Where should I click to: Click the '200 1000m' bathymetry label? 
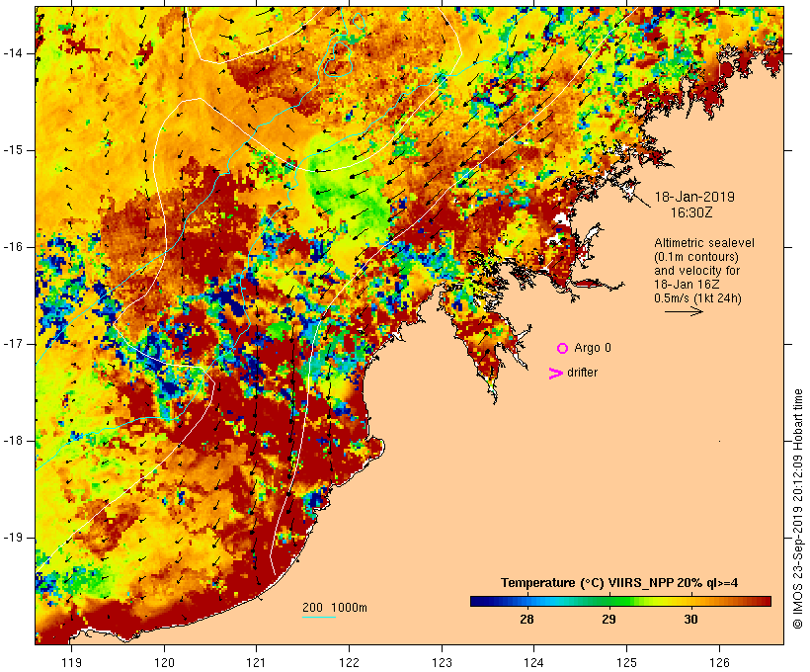pos(335,608)
